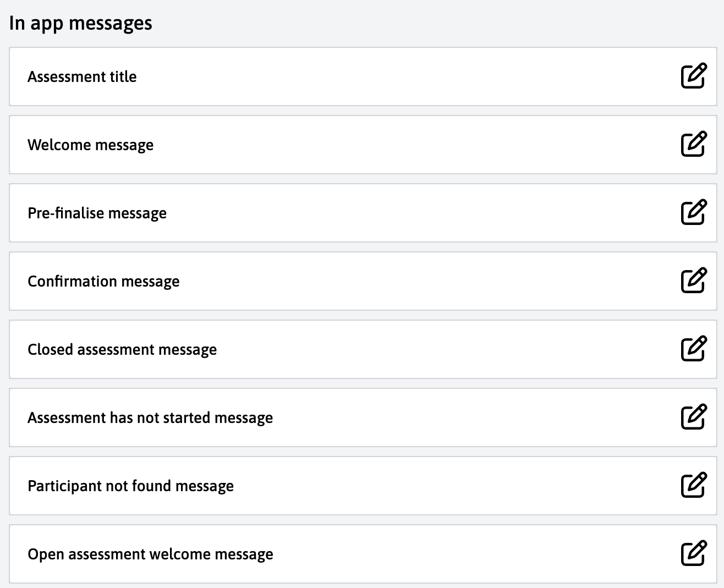724x588 pixels.
Task: Edit Open assessment welcome message
Action: click(x=693, y=554)
